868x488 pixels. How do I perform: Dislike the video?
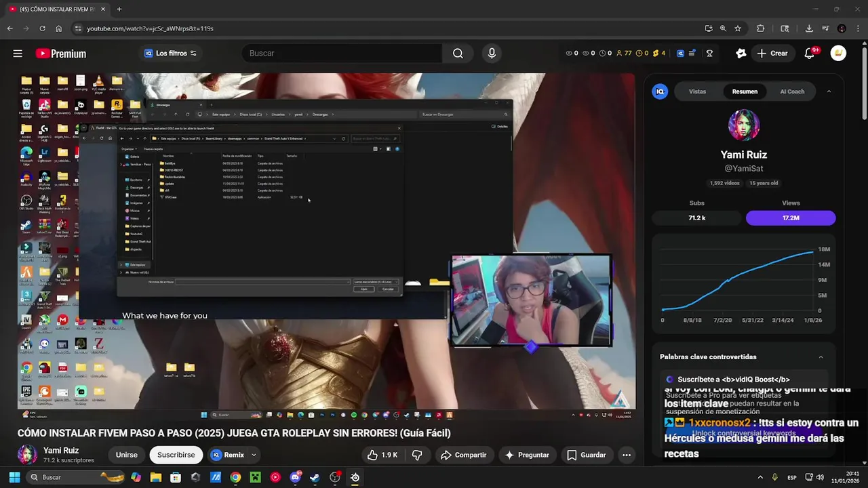[417, 455]
